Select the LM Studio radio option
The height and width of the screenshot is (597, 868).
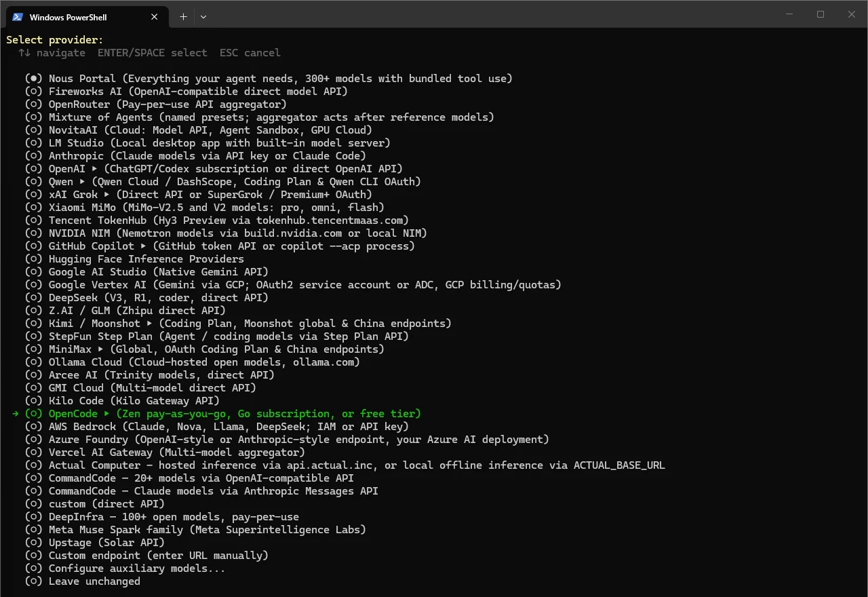34,143
